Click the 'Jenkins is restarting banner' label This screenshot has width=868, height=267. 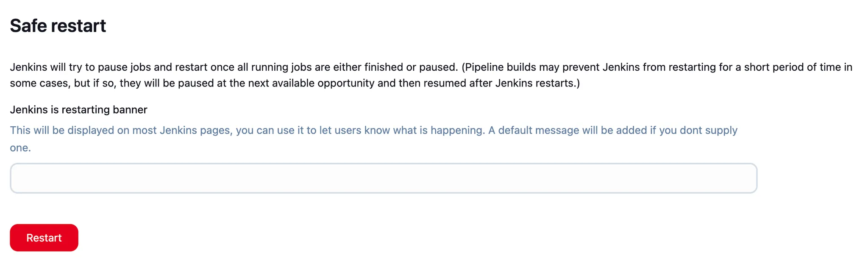78,110
